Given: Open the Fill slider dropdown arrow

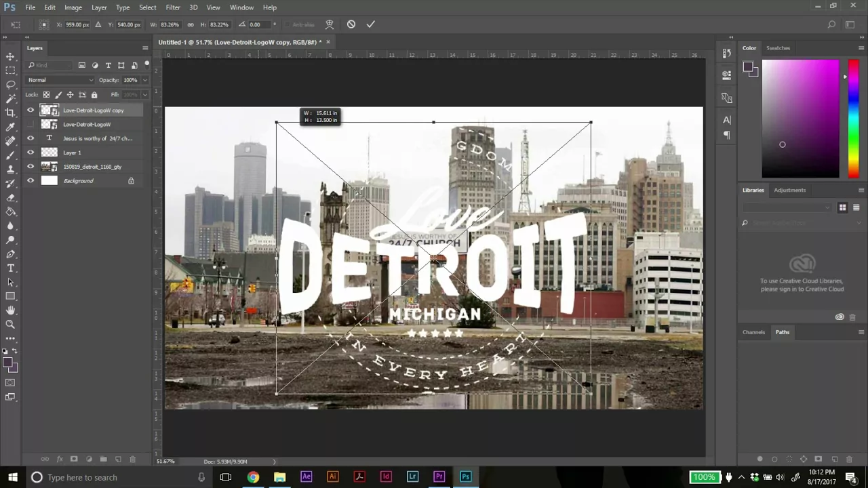Looking at the screenshot, I should [144, 95].
